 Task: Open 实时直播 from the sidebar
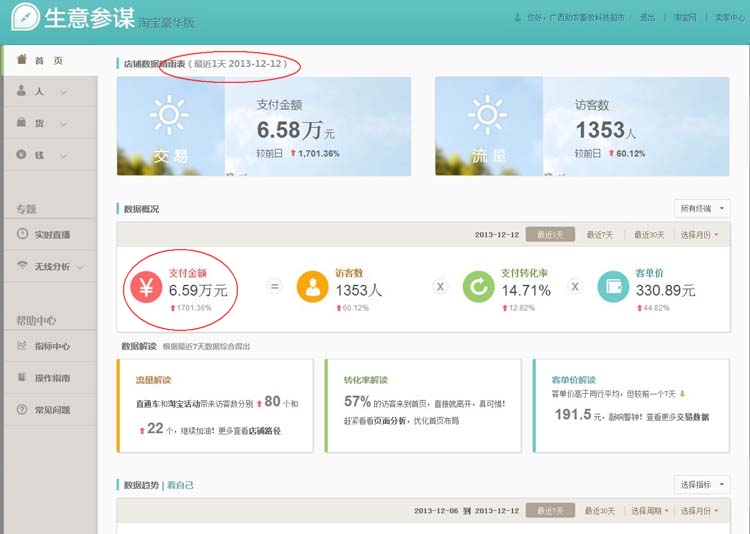pyautogui.click(x=50, y=234)
